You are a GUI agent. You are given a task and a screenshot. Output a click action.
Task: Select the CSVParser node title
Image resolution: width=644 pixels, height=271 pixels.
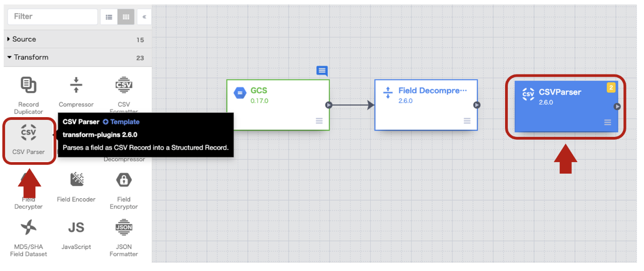click(x=560, y=92)
